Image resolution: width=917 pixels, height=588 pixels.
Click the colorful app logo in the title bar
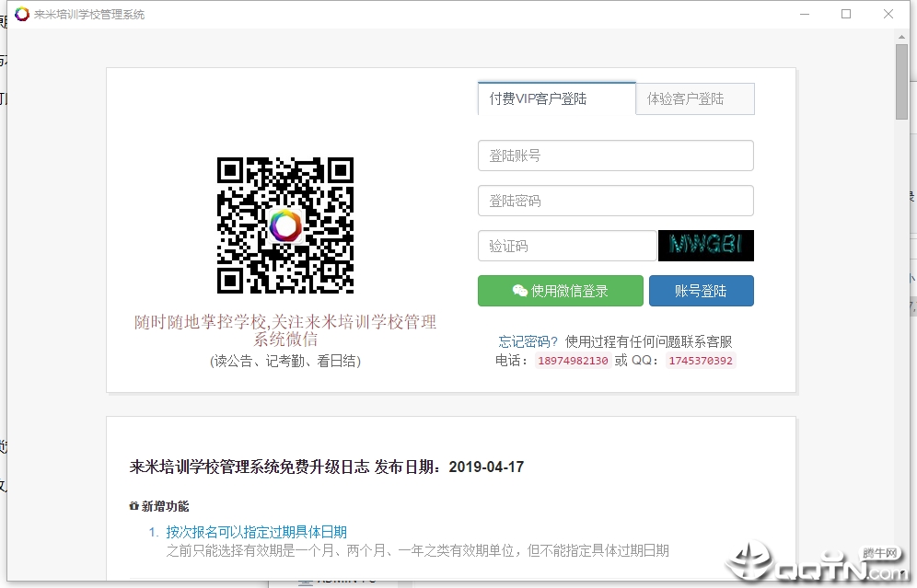tap(21, 14)
